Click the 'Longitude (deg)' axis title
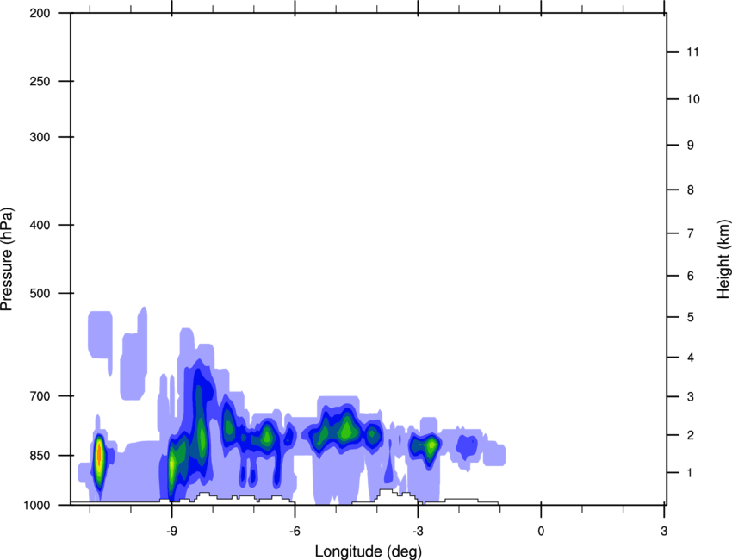 368,551
